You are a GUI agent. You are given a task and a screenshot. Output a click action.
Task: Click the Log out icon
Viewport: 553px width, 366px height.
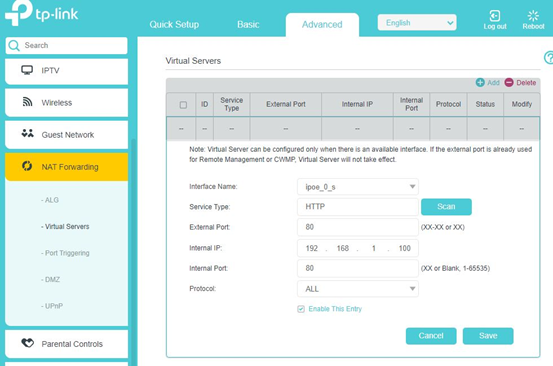[494, 16]
